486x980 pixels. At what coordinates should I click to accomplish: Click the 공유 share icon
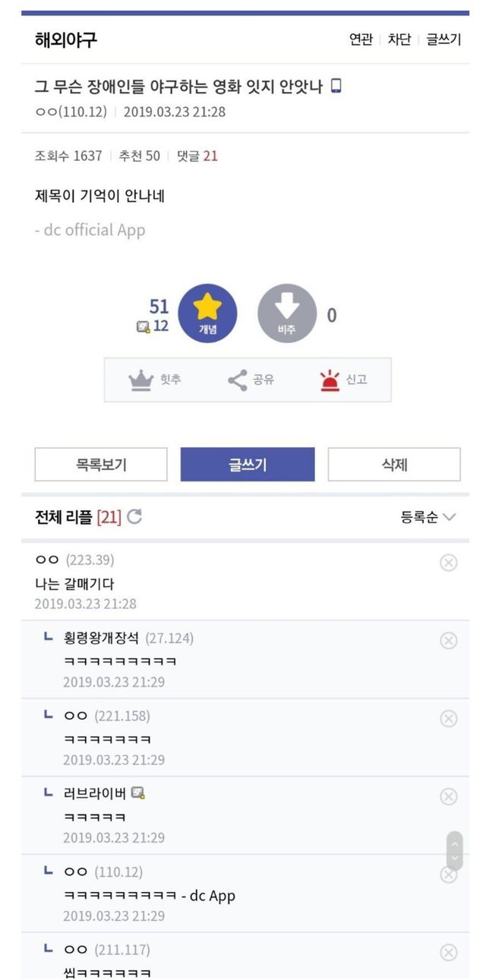coord(238,380)
